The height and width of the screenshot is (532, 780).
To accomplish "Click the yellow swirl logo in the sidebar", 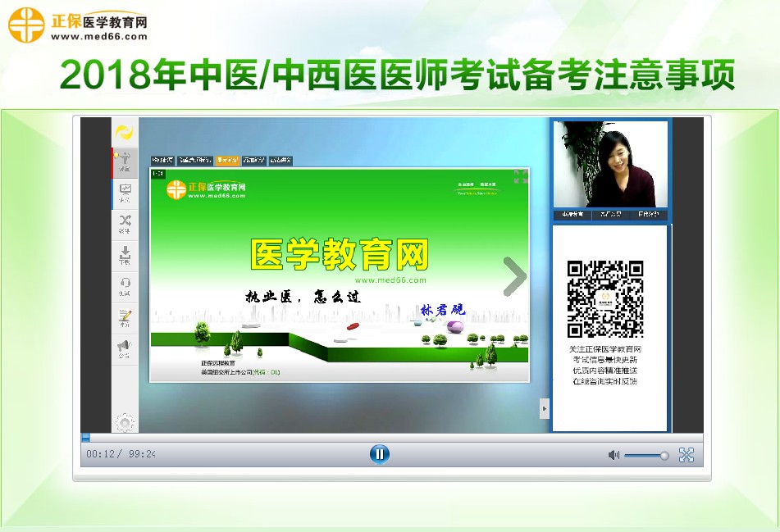I will [x=124, y=132].
